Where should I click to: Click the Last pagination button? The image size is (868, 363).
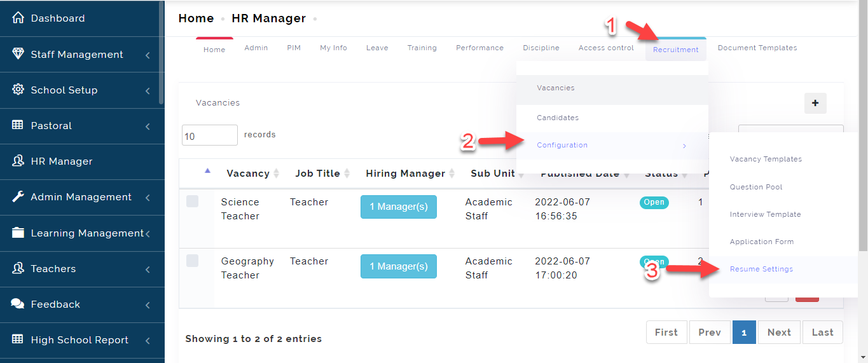point(822,332)
